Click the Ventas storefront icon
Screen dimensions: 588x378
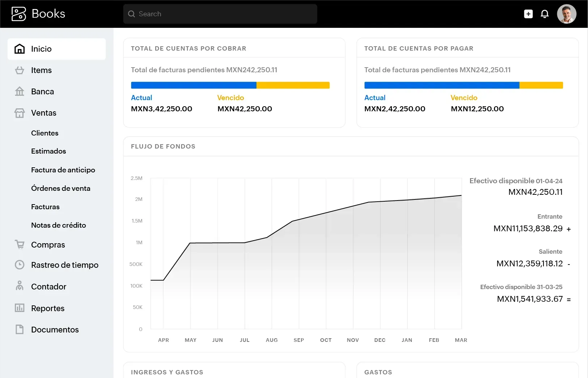[x=19, y=113]
